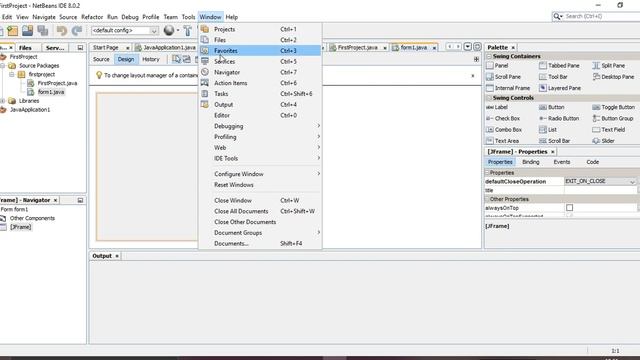
Task: Open the Tools menu
Action: [x=188, y=17]
